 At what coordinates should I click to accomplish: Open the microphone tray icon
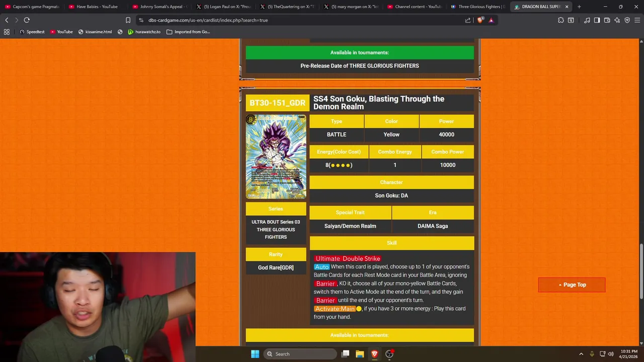point(592,354)
